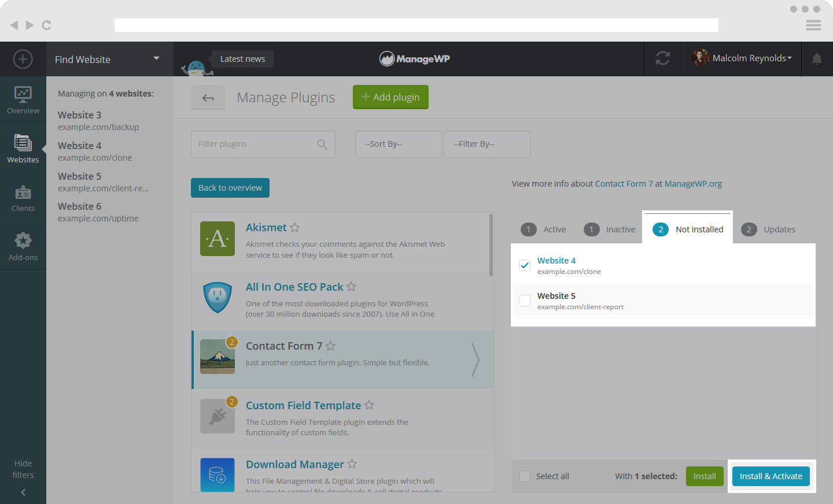This screenshot has width=833, height=504.
Task: Click the browser back arrow
Action: point(14,25)
